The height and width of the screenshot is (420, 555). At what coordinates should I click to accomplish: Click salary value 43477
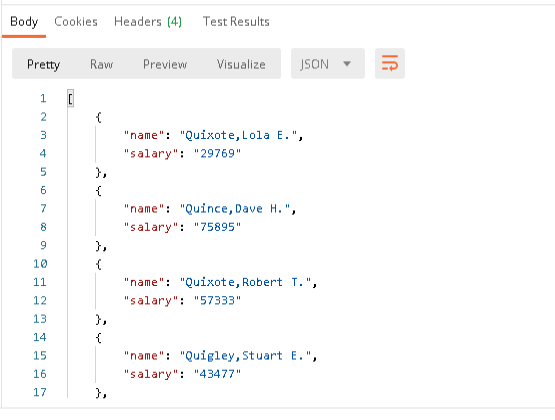(x=217, y=374)
